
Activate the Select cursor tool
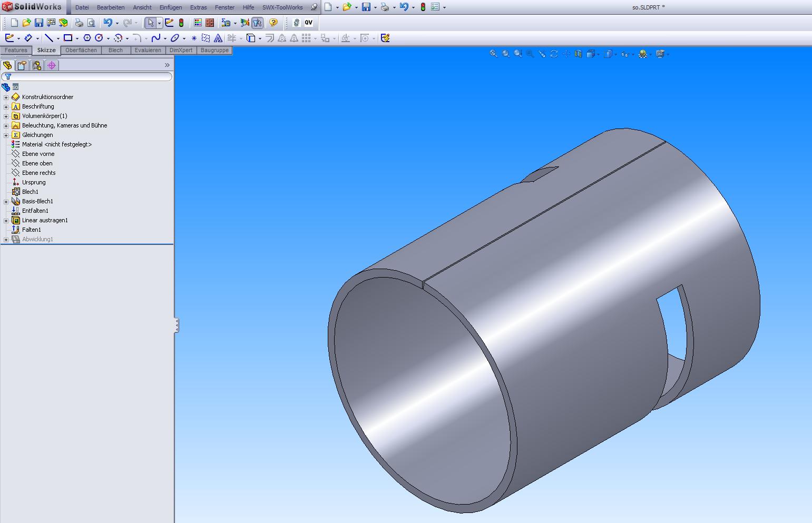[x=151, y=23]
